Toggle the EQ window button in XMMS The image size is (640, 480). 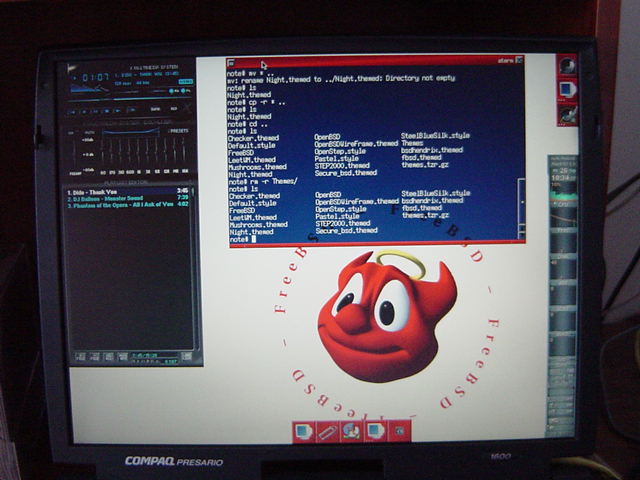pos(172,91)
